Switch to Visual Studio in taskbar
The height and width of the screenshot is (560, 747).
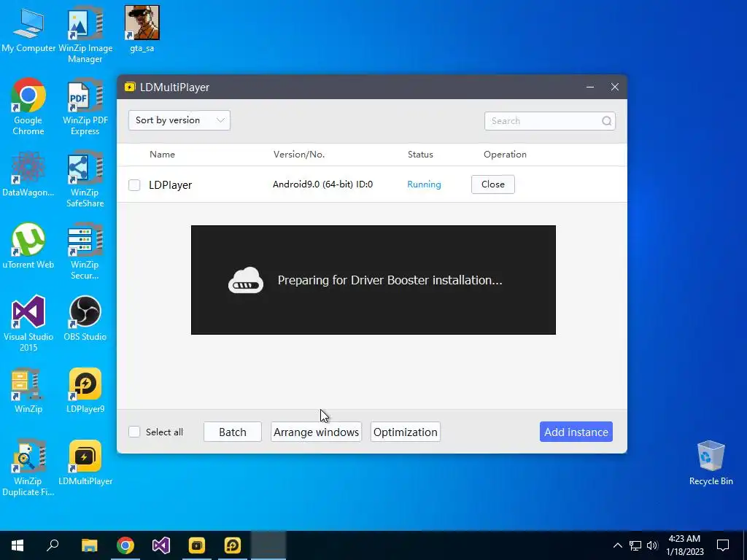coord(161,545)
